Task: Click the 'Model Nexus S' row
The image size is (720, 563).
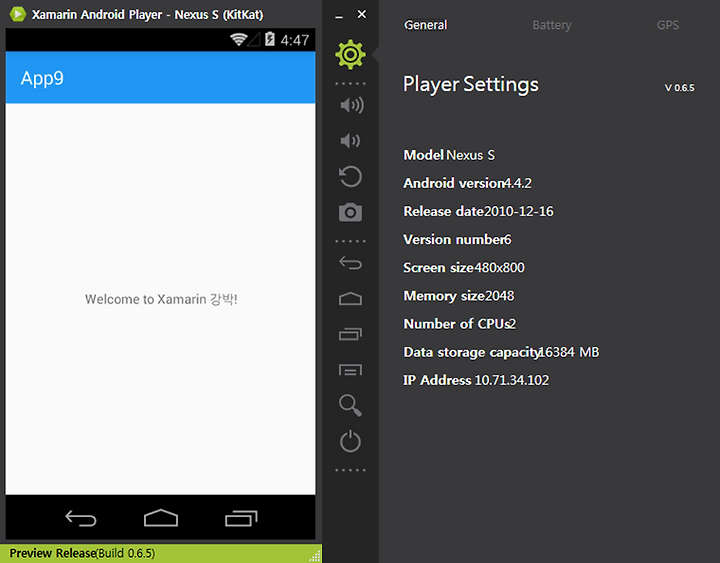Action: pyautogui.click(x=449, y=155)
